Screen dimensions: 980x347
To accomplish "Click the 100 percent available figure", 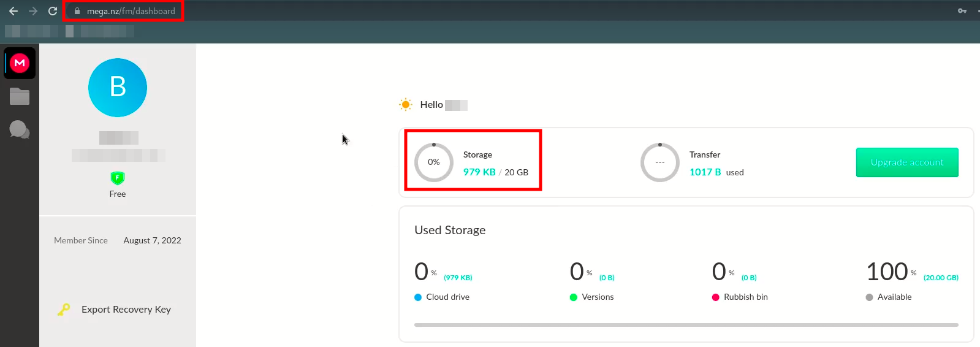I will [887, 271].
